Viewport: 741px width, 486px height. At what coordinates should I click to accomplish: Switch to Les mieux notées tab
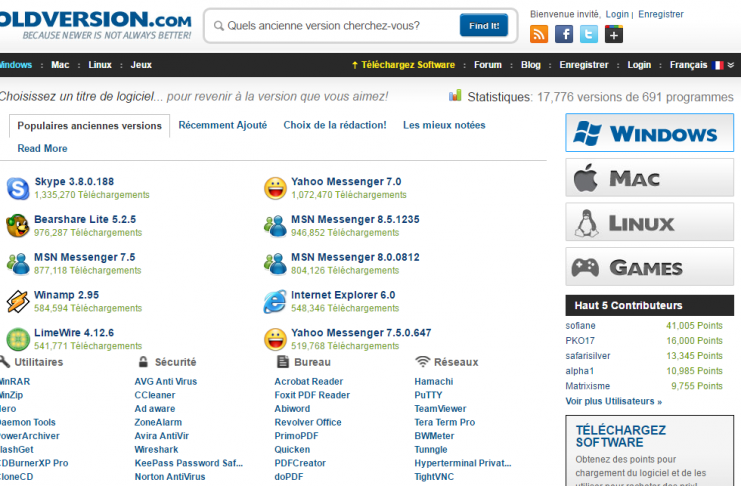(x=444, y=125)
